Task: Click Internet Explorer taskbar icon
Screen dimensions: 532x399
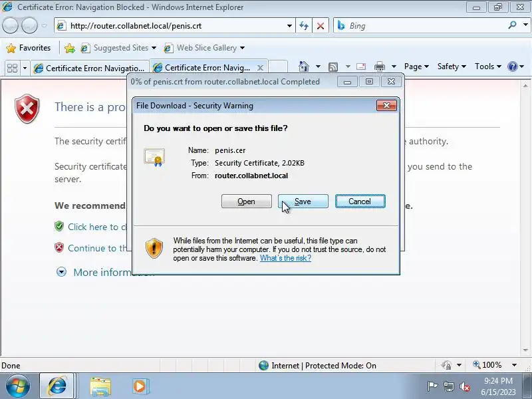Action: [x=57, y=386]
